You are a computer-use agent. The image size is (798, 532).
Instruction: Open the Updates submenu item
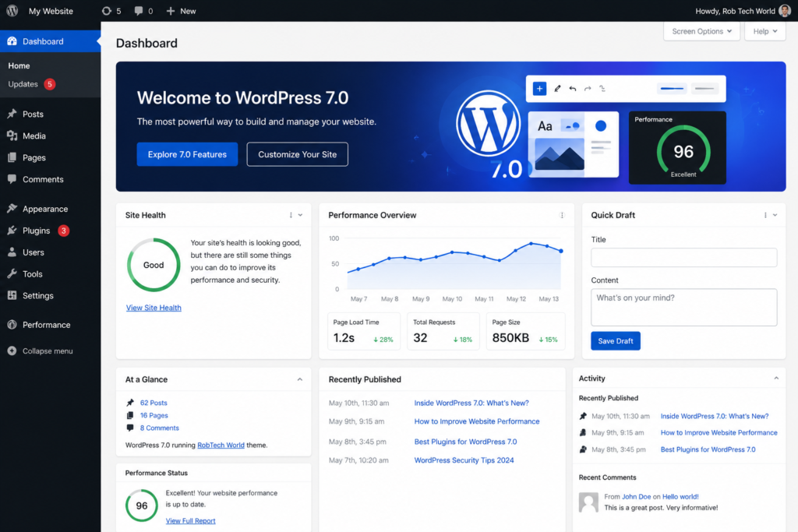click(x=23, y=84)
